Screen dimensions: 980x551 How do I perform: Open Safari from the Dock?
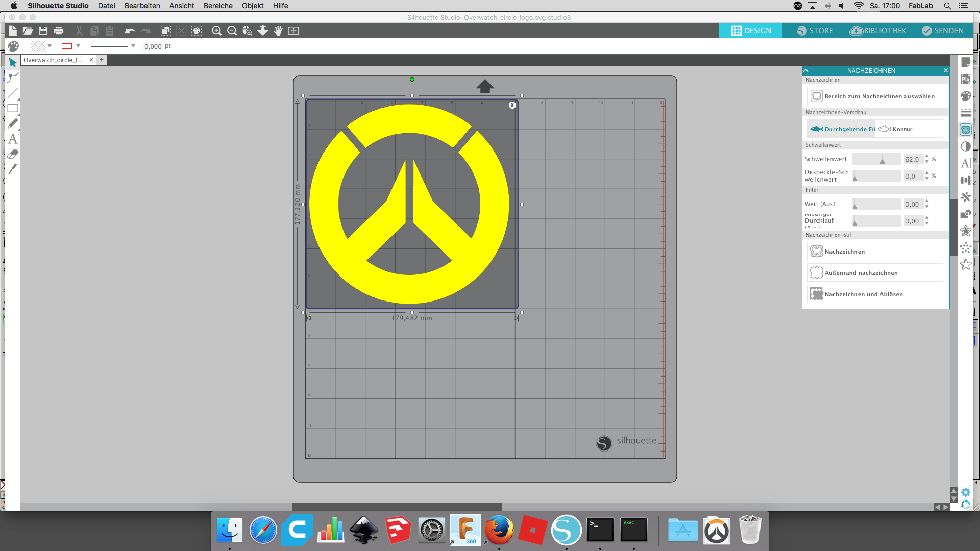point(263,531)
